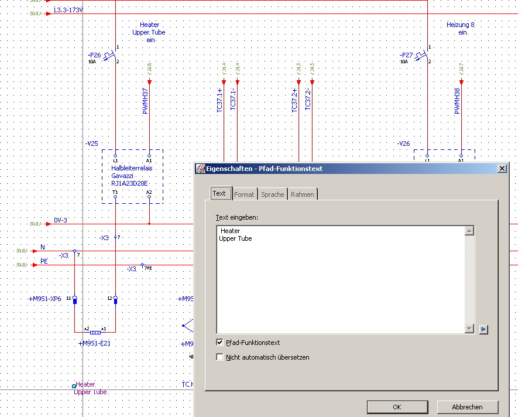Click the Halbleiterrelais Gavazzi RJ1A23D20E text
The height and width of the screenshot is (417, 532).
click(132, 176)
